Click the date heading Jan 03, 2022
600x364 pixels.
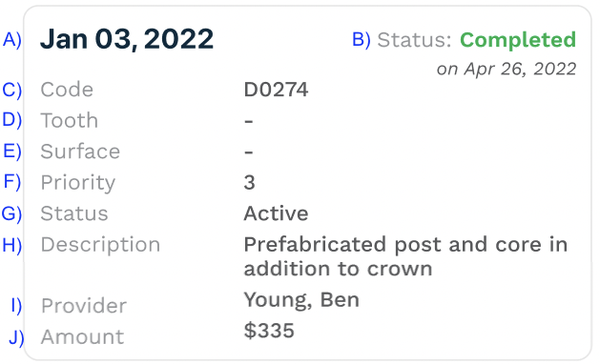[x=127, y=40]
